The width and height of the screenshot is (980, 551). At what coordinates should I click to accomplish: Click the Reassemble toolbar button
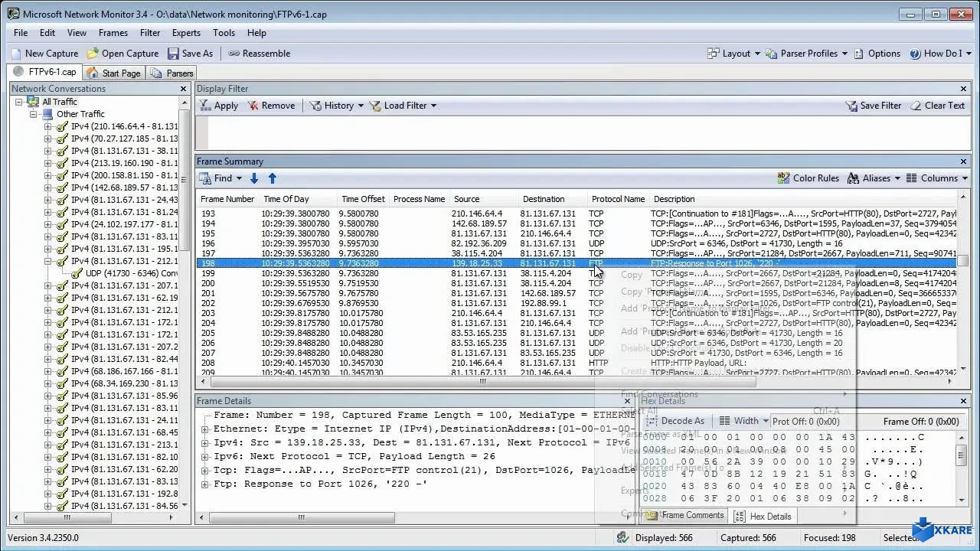click(x=259, y=54)
